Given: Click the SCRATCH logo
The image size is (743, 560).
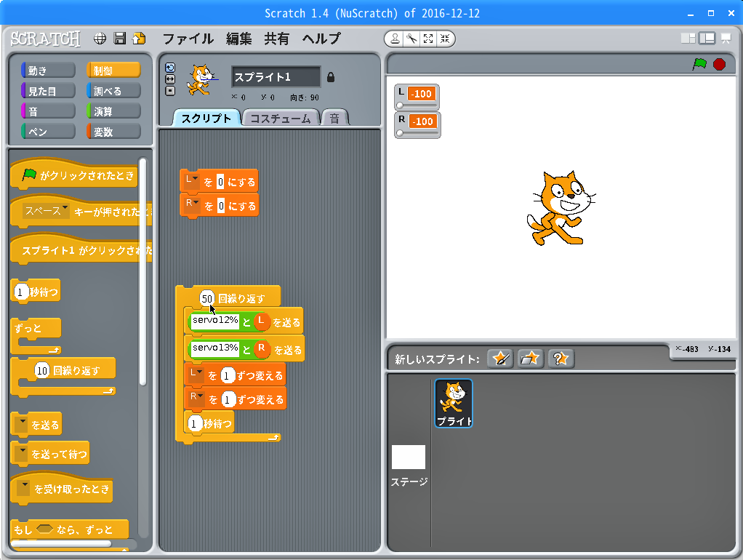Looking at the screenshot, I should click(x=46, y=39).
